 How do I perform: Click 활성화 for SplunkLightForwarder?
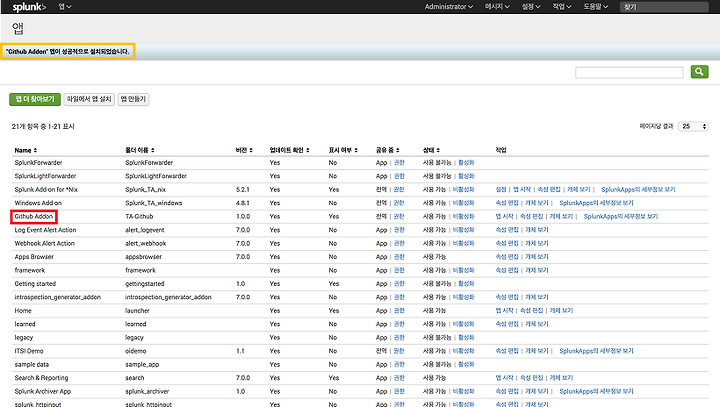[466, 176]
